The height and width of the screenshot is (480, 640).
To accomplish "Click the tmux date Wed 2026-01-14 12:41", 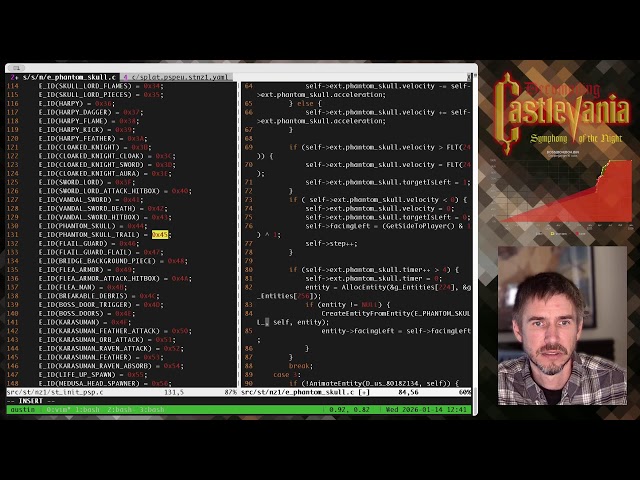I will (x=426, y=409).
